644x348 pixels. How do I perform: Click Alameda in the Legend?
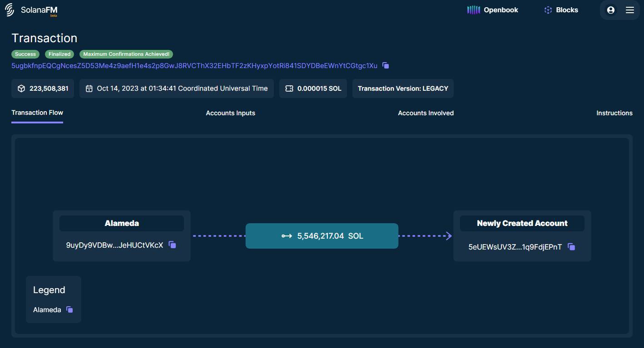click(47, 310)
